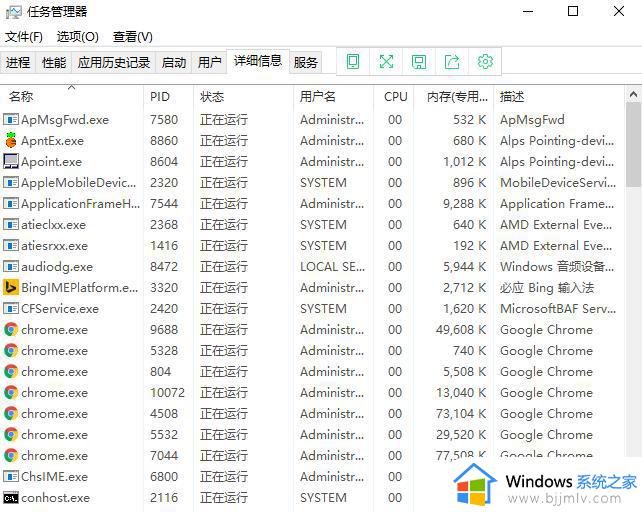This screenshot has height=512, width=642.
Task: Click the Apoint.exe laptop icon
Action: pos(11,161)
